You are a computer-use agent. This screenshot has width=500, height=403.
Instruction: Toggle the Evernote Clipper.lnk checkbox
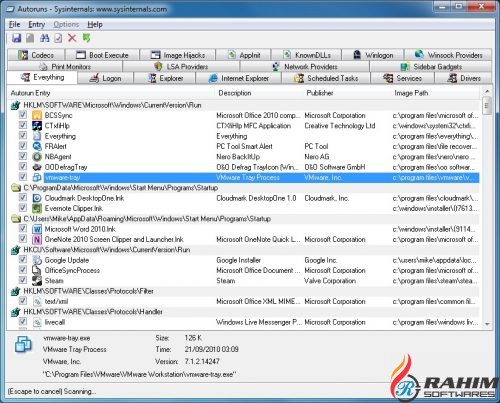[x=23, y=208]
